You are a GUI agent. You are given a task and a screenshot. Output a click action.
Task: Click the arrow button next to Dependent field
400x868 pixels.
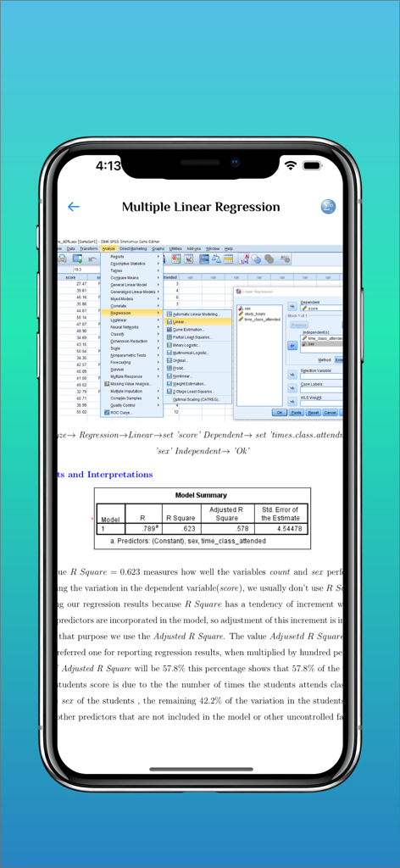pyautogui.click(x=292, y=306)
